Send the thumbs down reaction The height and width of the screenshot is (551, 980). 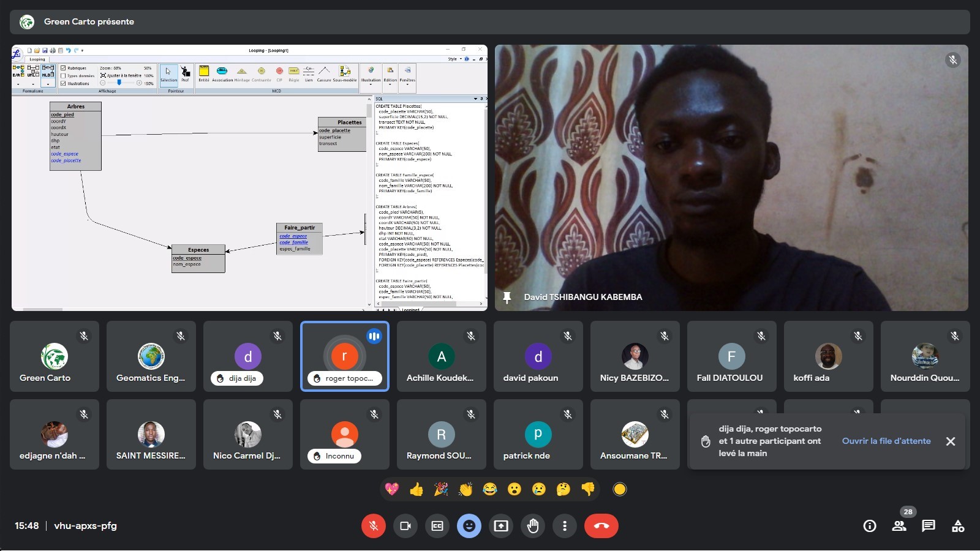(x=588, y=489)
